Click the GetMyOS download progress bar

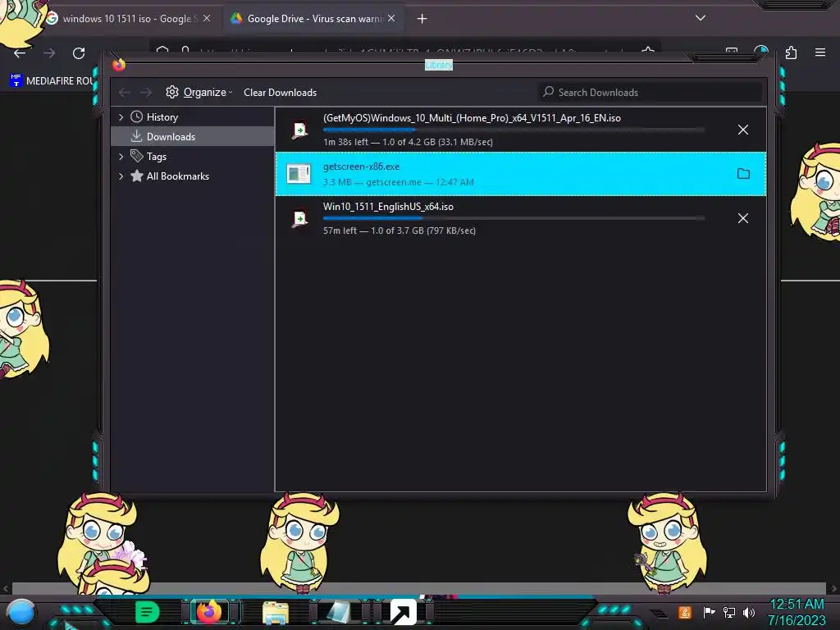(514, 130)
